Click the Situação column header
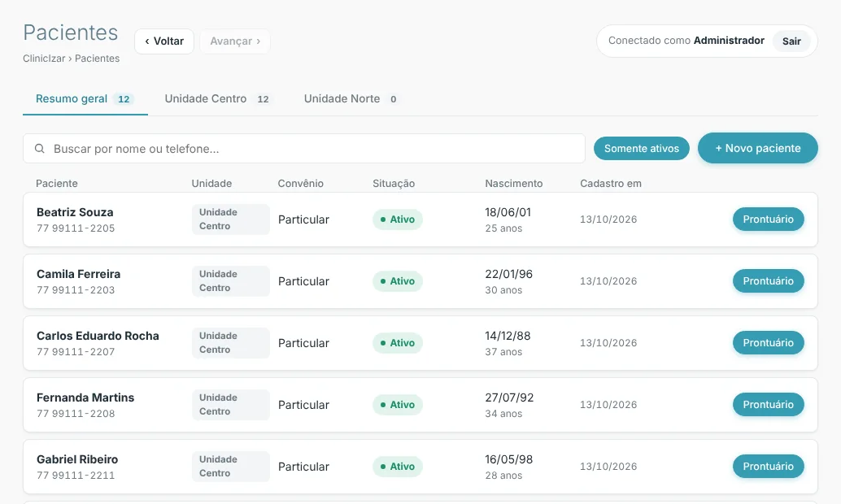Image resolution: width=841 pixels, height=504 pixels. click(x=394, y=184)
